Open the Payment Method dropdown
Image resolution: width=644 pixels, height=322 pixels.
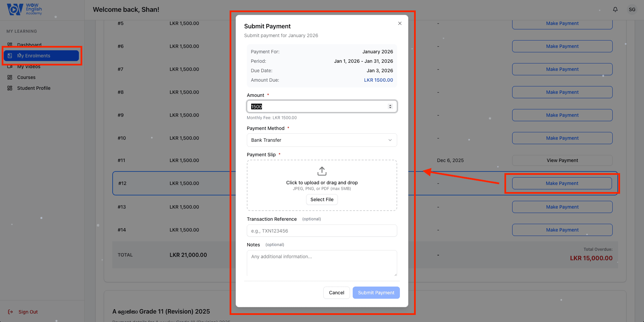pos(321,140)
